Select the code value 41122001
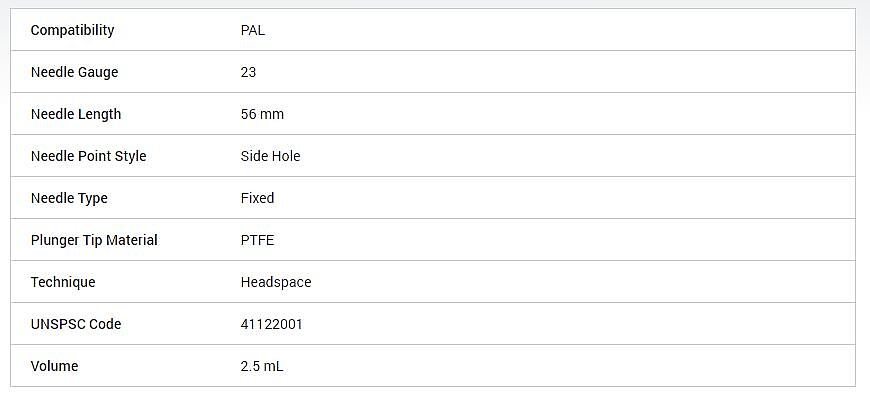This screenshot has width=870, height=397. pyautogui.click(x=271, y=324)
